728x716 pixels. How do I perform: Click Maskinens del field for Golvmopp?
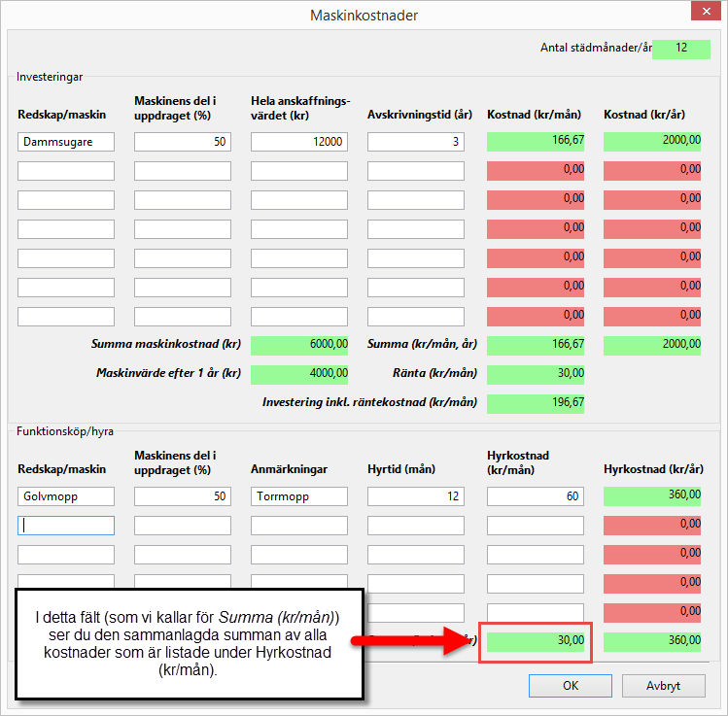[183, 496]
